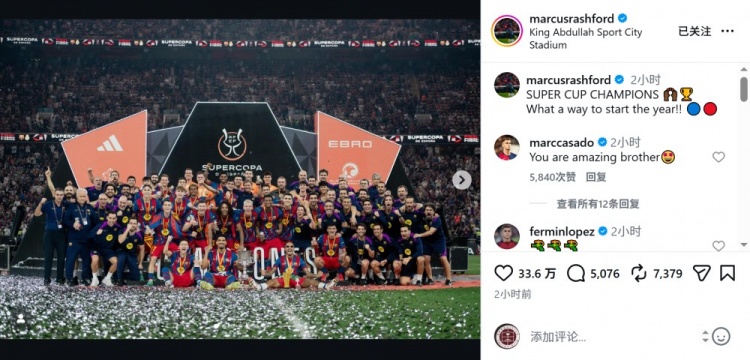This screenshot has height=360, width=750.
Task: Open the three-dot more options menu
Action: tap(727, 31)
